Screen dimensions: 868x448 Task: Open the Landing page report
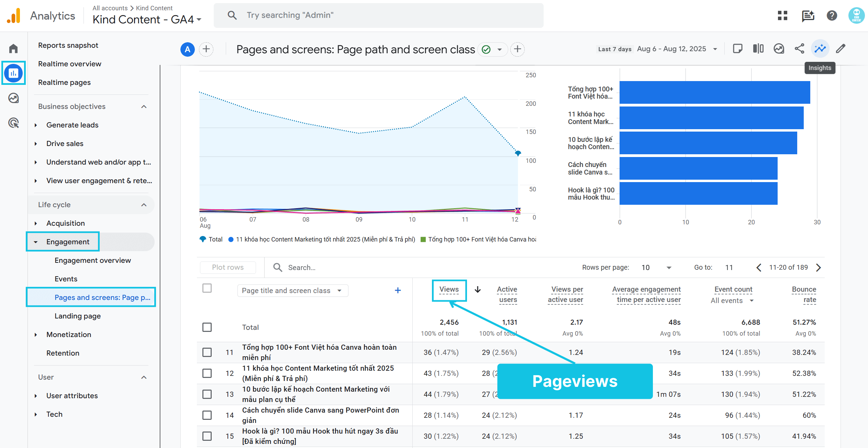tap(77, 316)
